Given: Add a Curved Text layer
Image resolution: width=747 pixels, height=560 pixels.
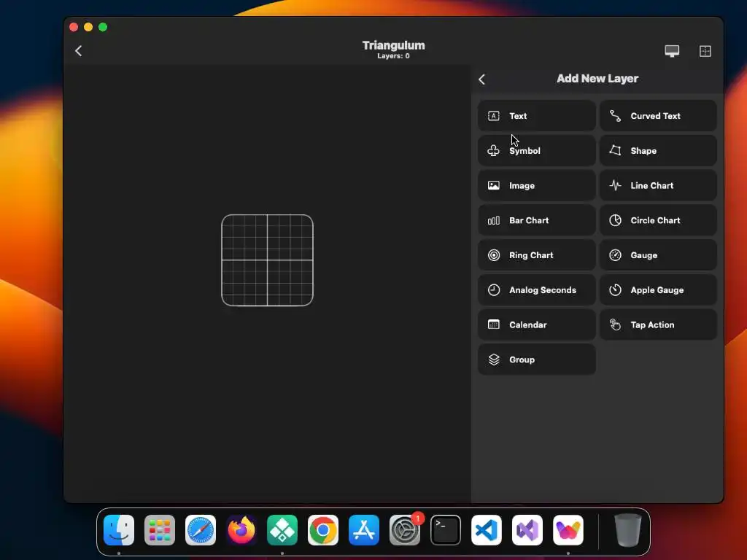Looking at the screenshot, I should (658, 116).
